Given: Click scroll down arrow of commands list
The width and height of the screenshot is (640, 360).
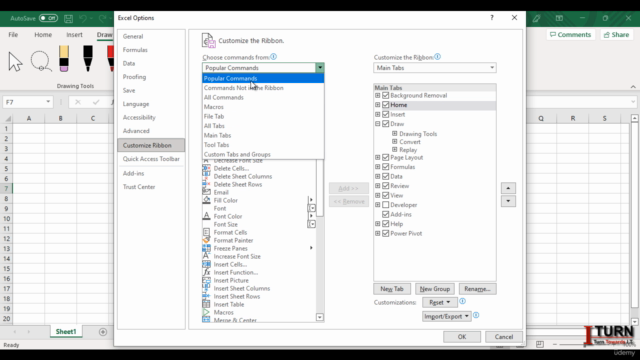Looking at the screenshot, I should tap(320, 317).
